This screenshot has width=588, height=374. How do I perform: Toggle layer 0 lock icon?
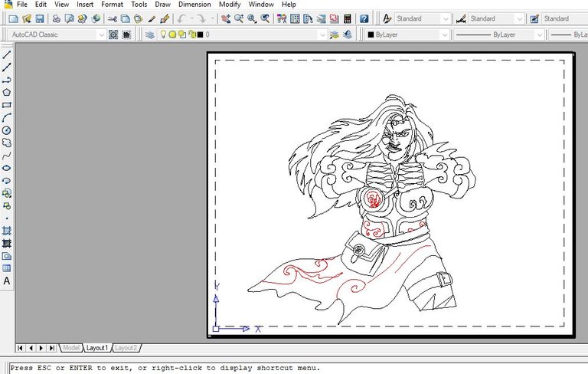[x=192, y=34]
